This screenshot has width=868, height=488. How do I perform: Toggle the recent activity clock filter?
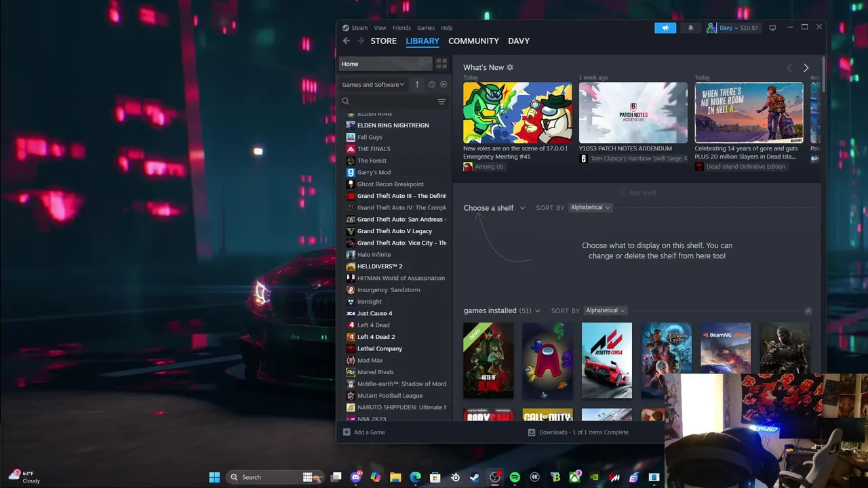431,85
